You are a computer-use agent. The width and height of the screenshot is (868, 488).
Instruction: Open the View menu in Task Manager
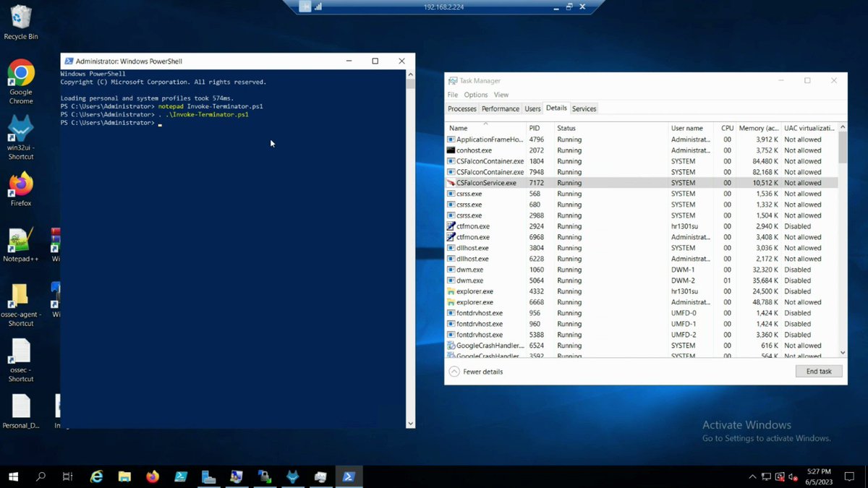(x=501, y=95)
